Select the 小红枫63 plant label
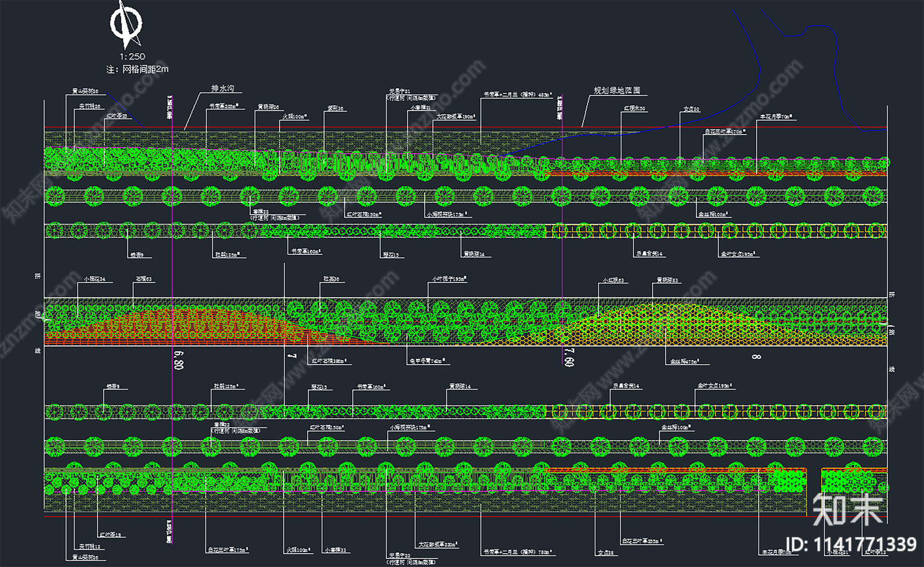This screenshot has height=567, width=924. click(613, 280)
